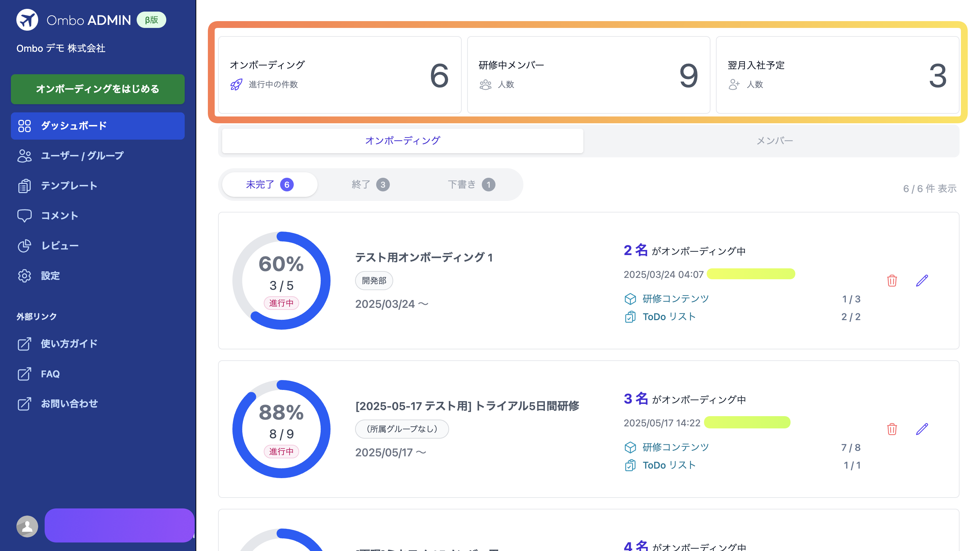Open the 使い方ガイド external link
Screen dimensions: 980x551
point(98,344)
